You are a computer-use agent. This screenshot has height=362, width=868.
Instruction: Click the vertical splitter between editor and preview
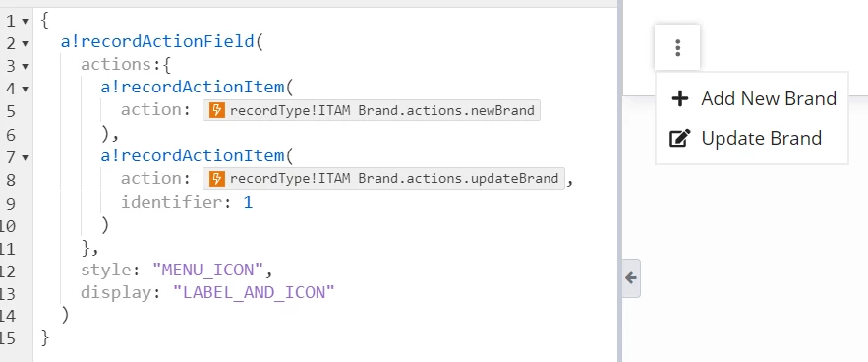coord(620,181)
